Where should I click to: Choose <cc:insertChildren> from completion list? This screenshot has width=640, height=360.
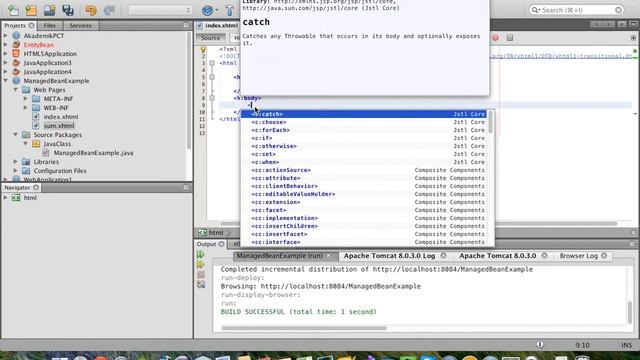coord(363,226)
